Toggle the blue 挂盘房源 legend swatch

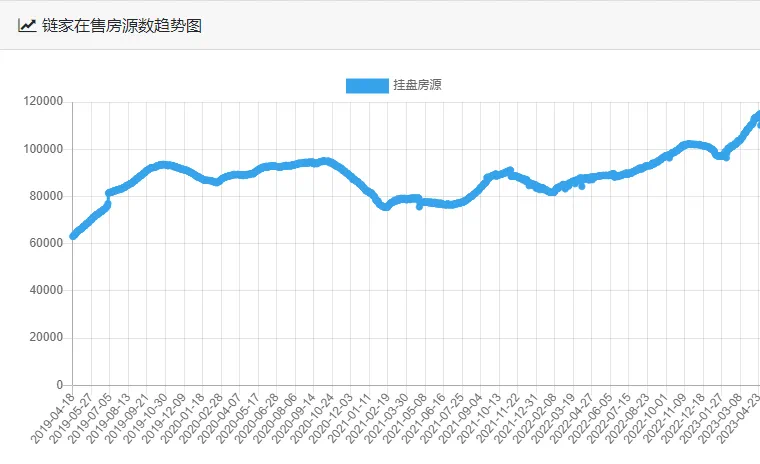tap(367, 86)
